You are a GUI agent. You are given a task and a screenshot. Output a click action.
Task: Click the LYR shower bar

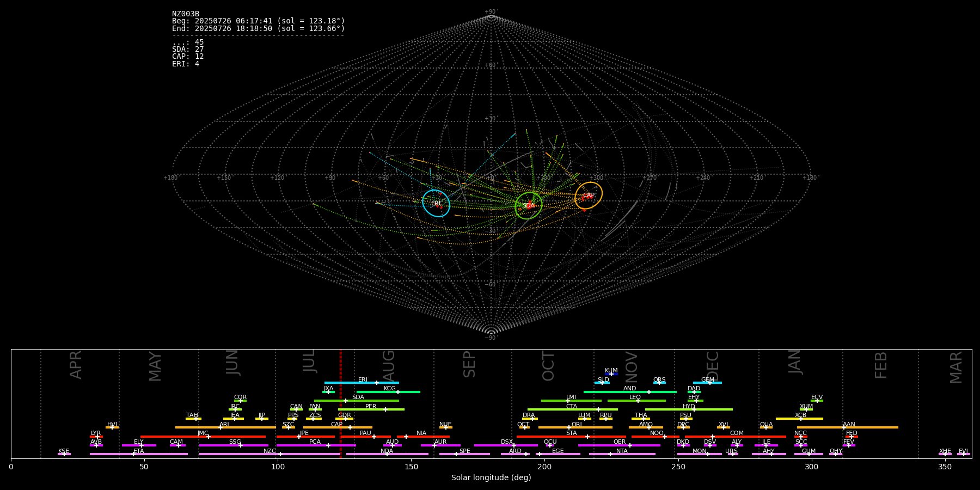(96, 437)
